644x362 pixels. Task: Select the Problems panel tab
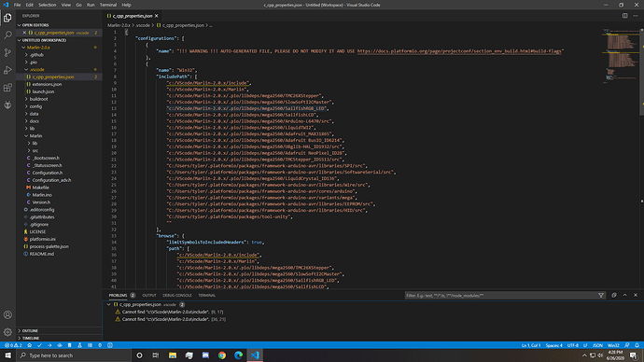pos(118,295)
